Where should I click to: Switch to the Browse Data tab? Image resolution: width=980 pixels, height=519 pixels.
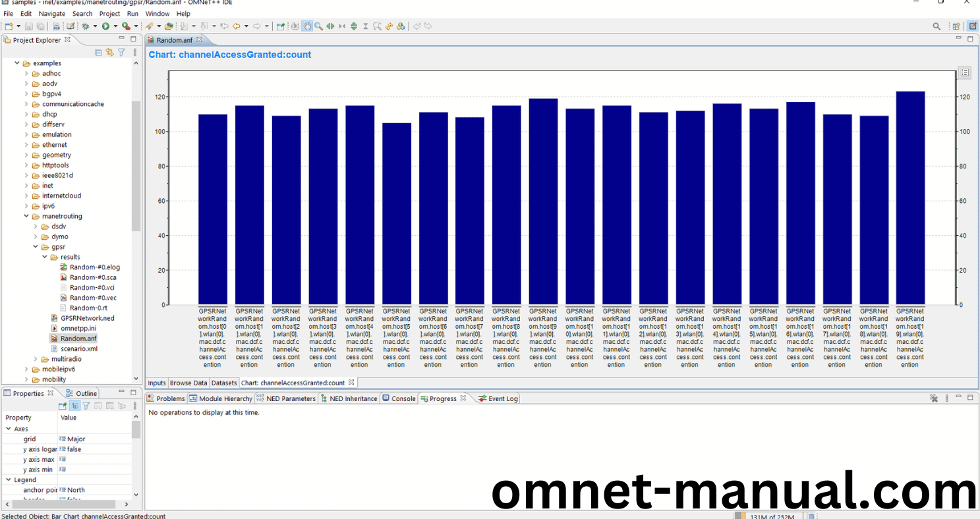point(188,383)
